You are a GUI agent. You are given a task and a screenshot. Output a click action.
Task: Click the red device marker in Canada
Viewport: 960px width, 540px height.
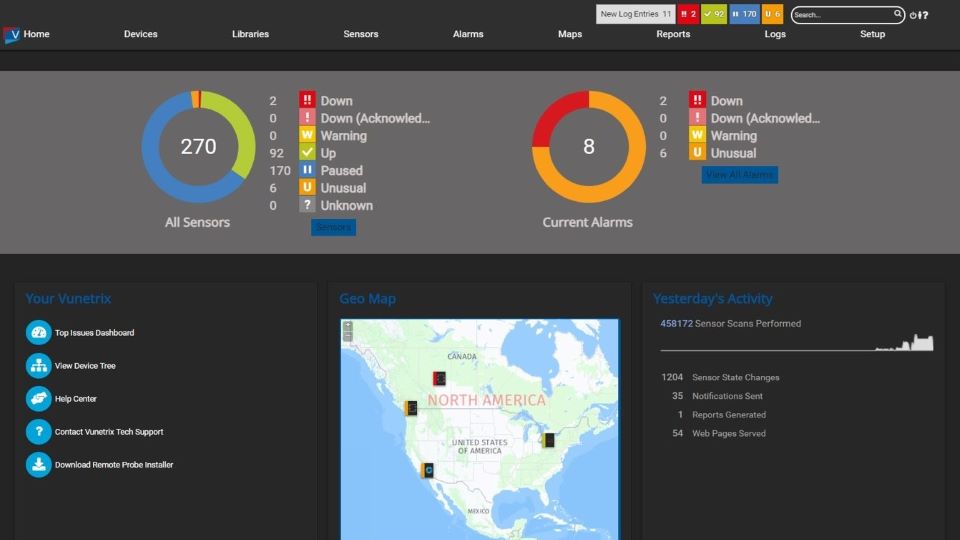click(439, 378)
